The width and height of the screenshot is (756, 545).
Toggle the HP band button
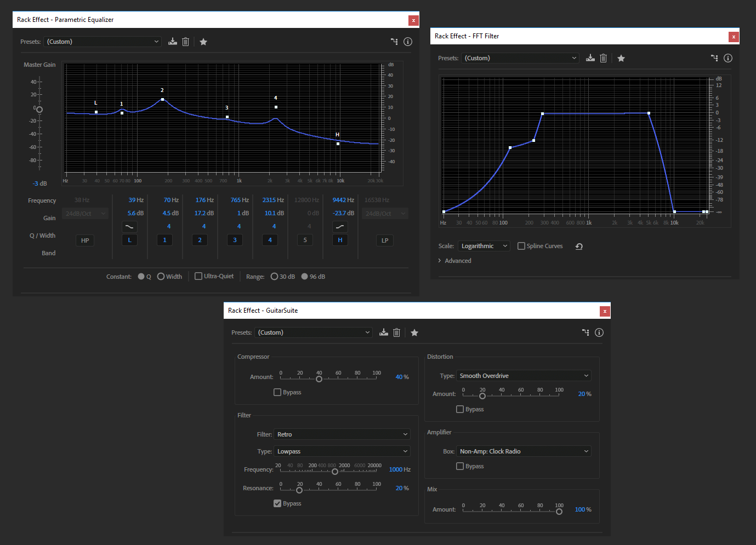85,240
